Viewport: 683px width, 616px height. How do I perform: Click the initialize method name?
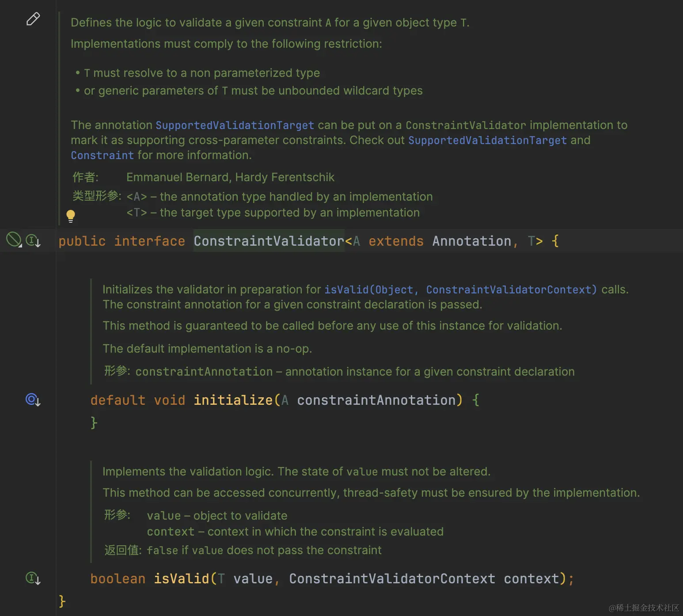pos(233,400)
